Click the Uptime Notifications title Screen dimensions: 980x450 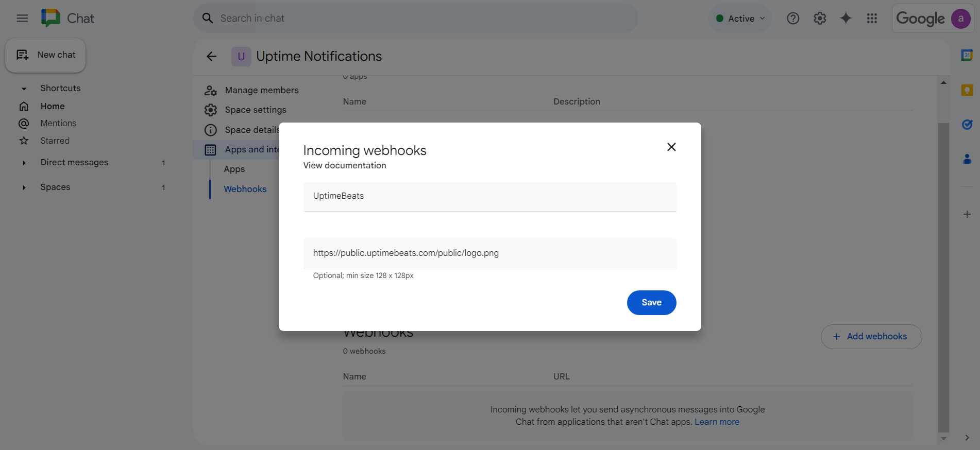click(319, 56)
